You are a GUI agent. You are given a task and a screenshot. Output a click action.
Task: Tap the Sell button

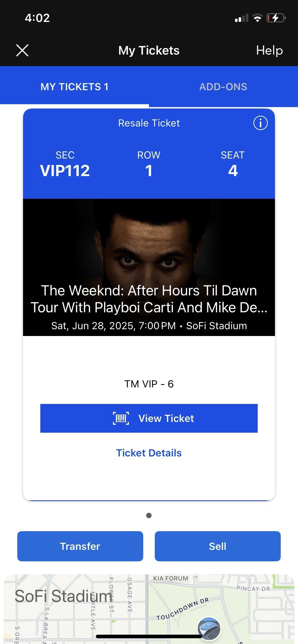(x=218, y=546)
